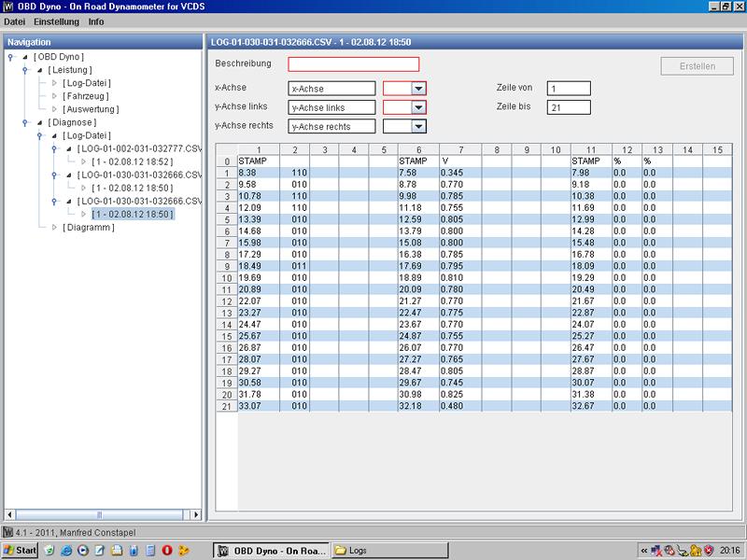This screenshot has height=560, width=747.
Task: Open the y-Achse rechts dropdown arrow
Action: [418, 126]
